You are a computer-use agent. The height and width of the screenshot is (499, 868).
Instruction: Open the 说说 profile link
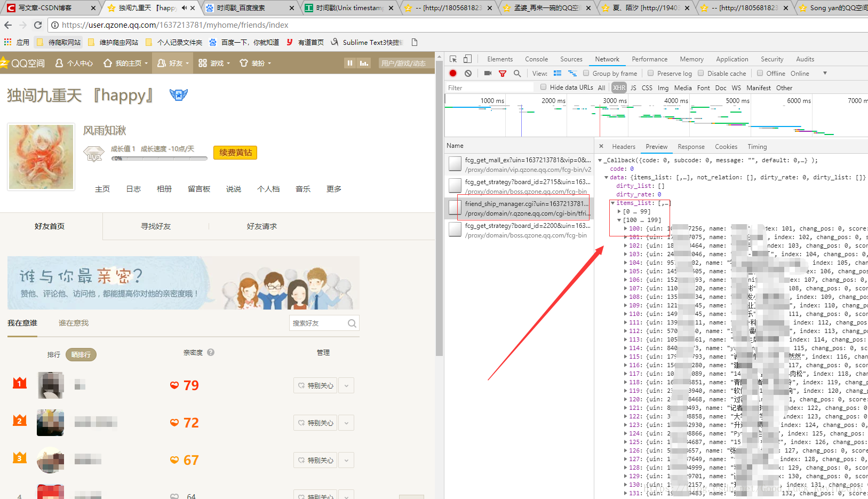pyautogui.click(x=234, y=189)
